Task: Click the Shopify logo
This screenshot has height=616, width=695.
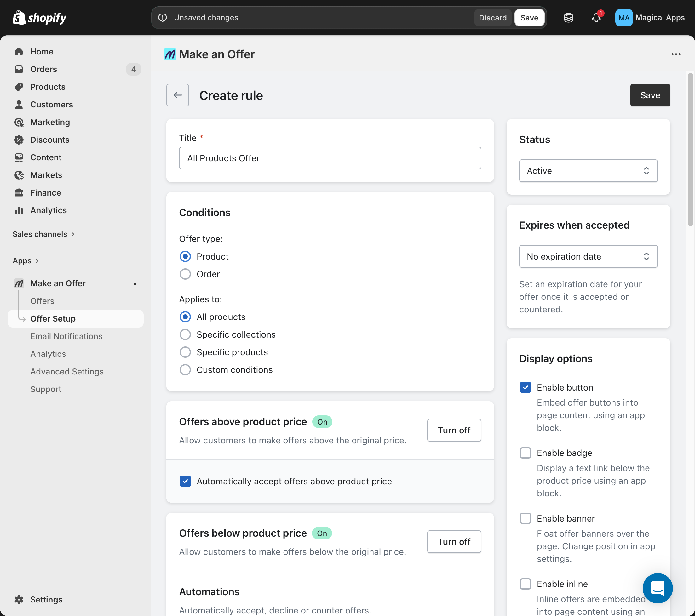Action: coord(39,18)
